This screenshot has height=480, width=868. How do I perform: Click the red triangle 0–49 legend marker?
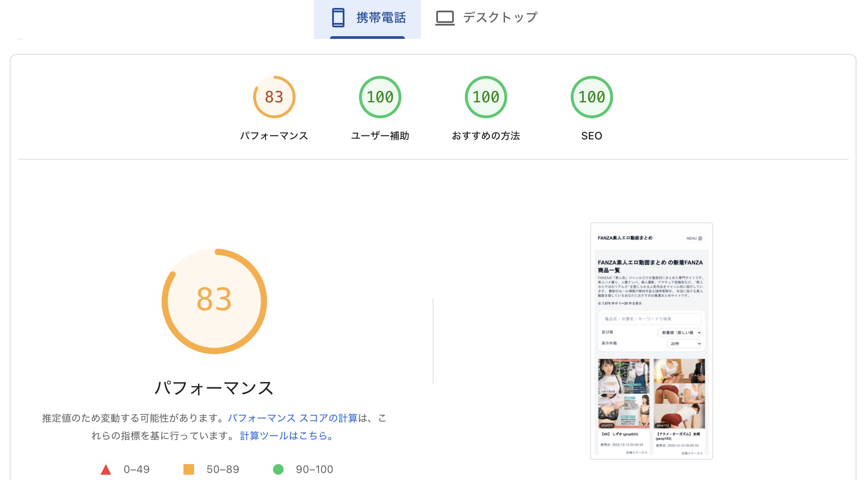(106, 469)
